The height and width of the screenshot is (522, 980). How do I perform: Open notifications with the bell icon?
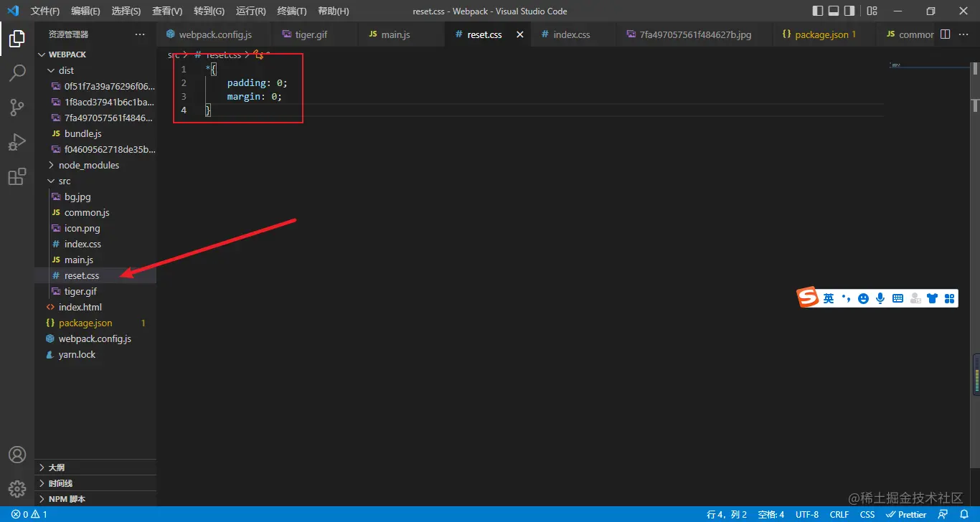pos(963,514)
